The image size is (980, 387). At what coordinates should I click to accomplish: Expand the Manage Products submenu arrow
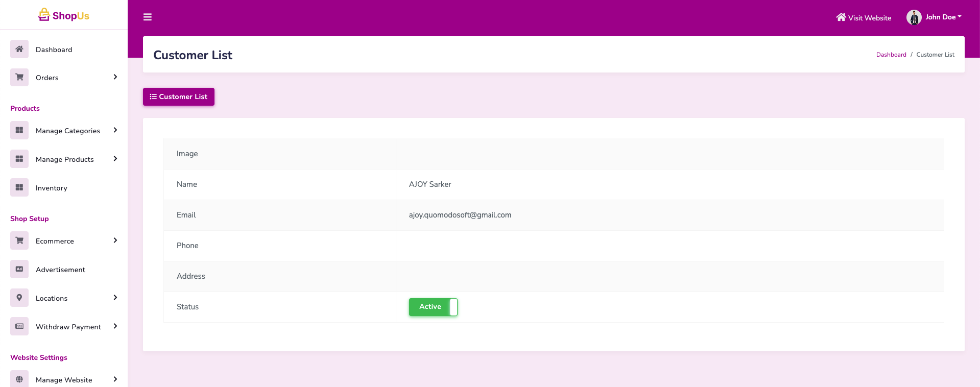pos(115,159)
